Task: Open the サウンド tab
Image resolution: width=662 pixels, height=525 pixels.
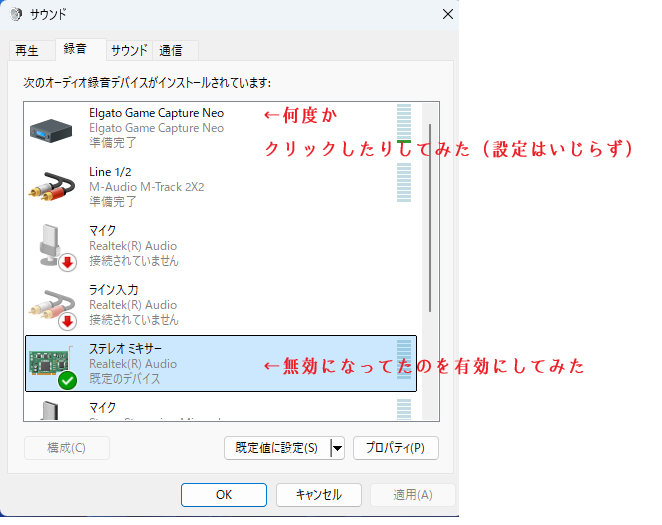Action: [x=129, y=51]
